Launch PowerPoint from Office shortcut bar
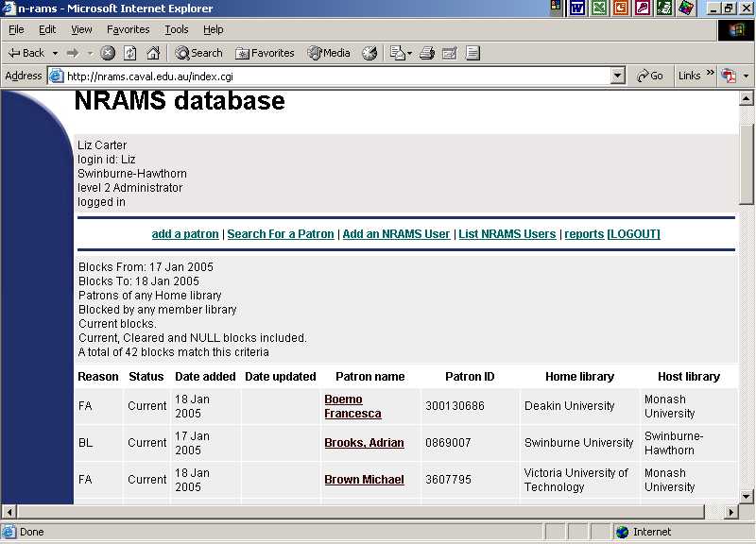This screenshot has width=756, height=544. pyautogui.click(x=621, y=8)
